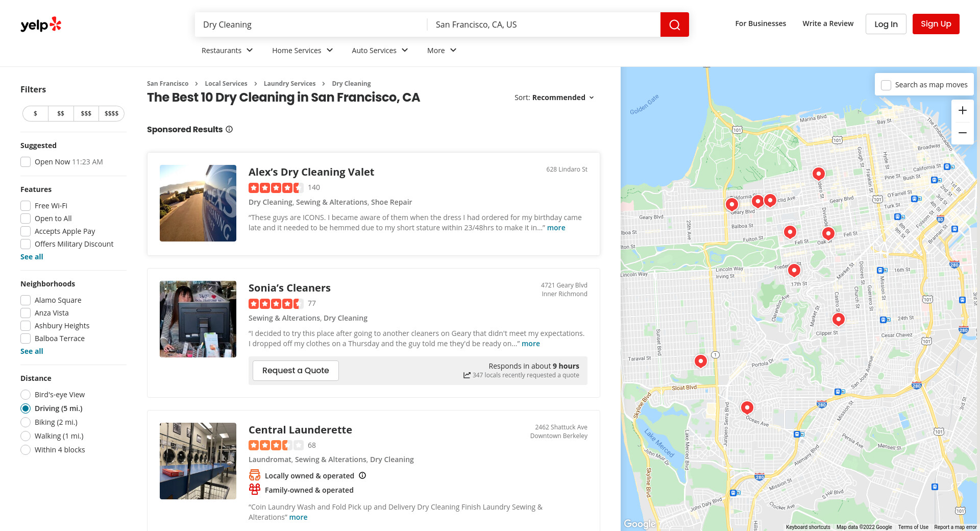The width and height of the screenshot is (980, 531).
Task: Click the red search magnifier button
Action: (x=674, y=25)
